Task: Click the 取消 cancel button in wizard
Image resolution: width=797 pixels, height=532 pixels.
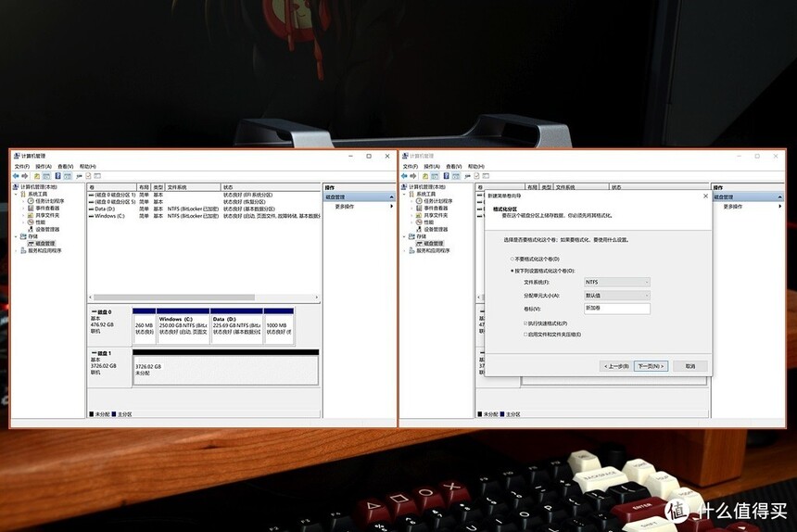Action: (690, 366)
